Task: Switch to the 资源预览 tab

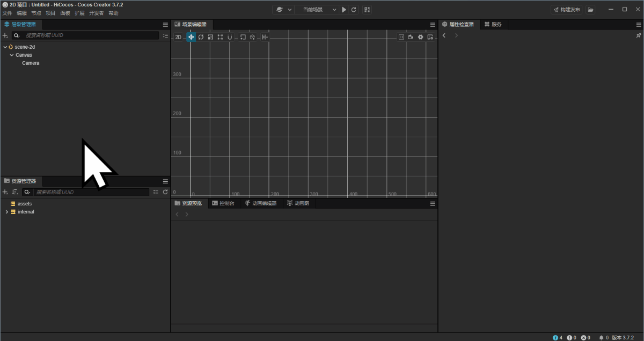Action: click(188, 203)
